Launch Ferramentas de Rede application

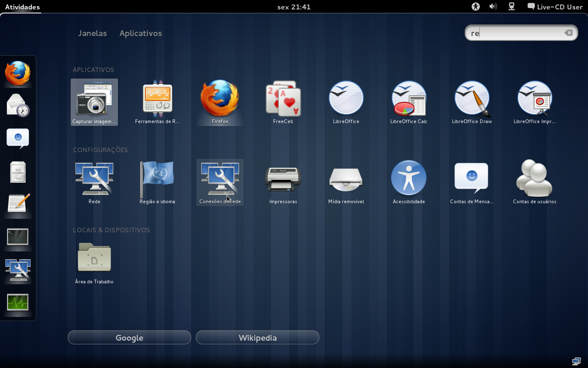pyautogui.click(x=157, y=102)
